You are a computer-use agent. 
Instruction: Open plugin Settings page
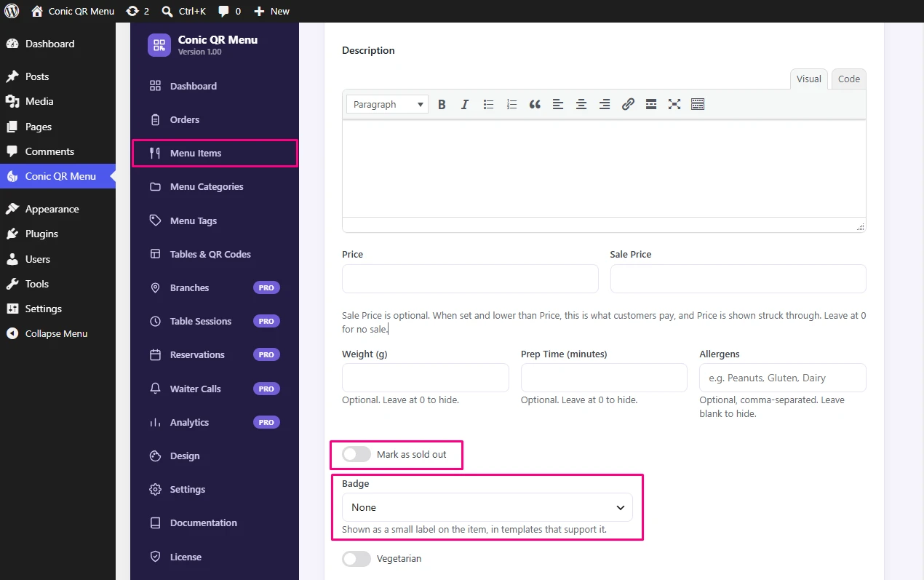point(215,489)
